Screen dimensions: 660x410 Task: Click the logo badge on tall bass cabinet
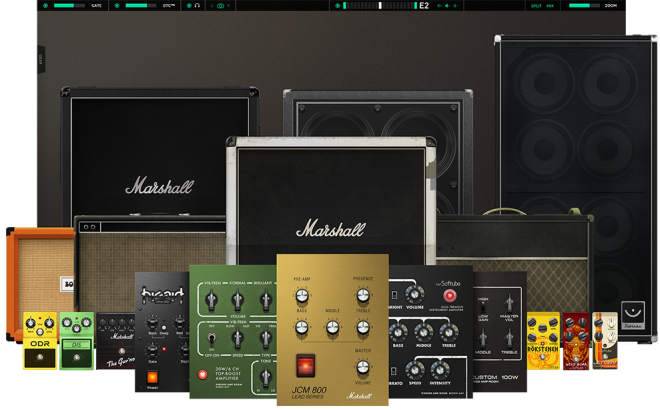pyautogui.click(x=633, y=315)
